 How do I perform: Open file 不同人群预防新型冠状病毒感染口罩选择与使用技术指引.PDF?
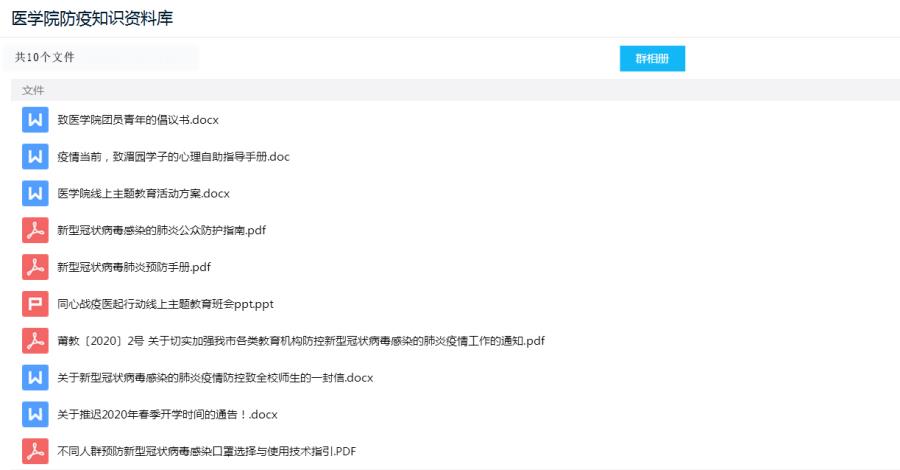pyautogui.click(x=207, y=451)
